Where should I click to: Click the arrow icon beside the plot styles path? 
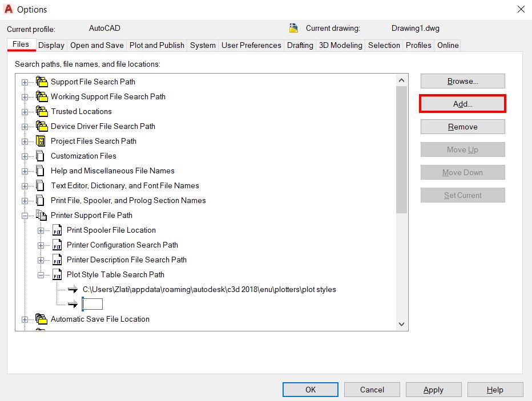point(72,289)
